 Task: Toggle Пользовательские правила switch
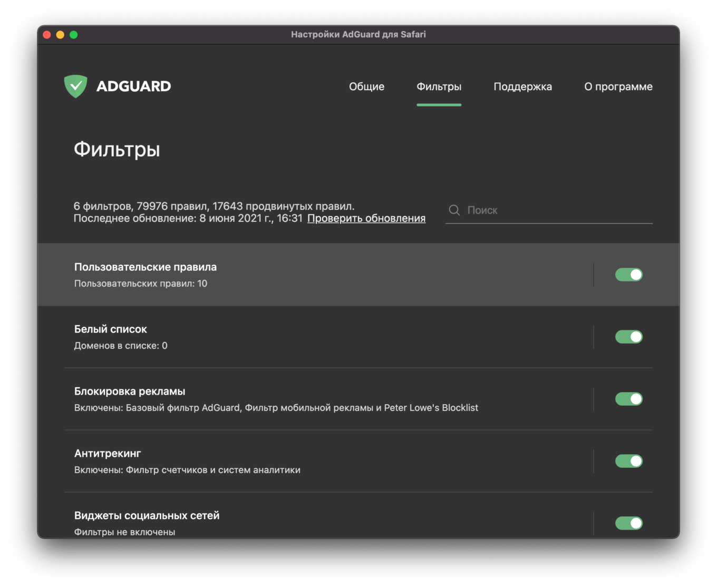point(629,275)
